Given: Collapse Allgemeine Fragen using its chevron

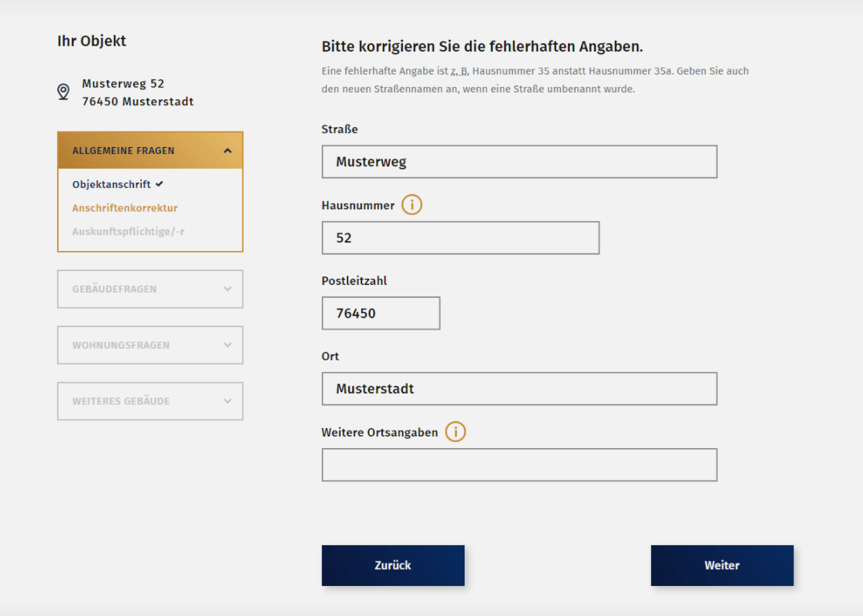Looking at the screenshot, I should click(x=227, y=151).
